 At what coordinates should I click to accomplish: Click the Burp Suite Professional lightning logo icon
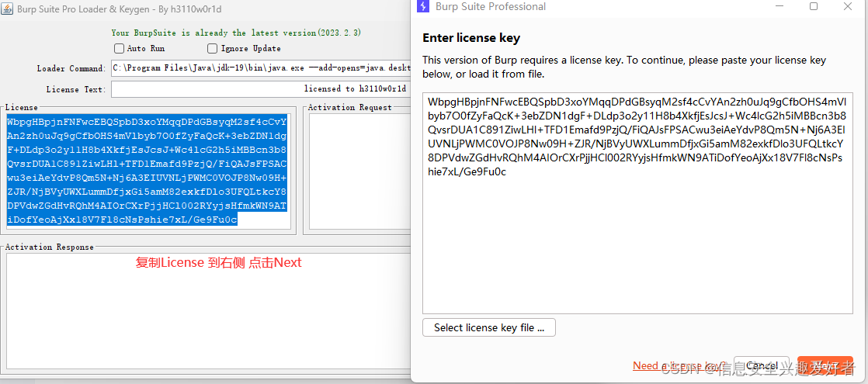423,7
